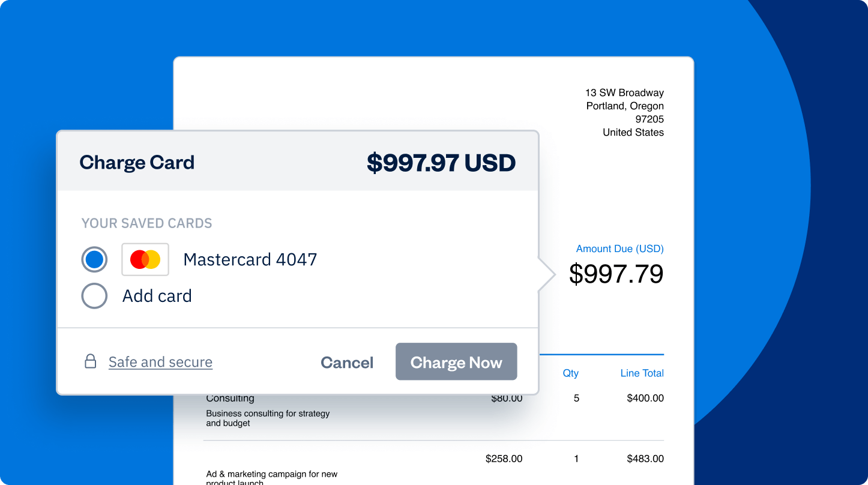The image size is (868, 485).
Task: Click the Amount Due (USD) label
Action: pyautogui.click(x=619, y=249)
